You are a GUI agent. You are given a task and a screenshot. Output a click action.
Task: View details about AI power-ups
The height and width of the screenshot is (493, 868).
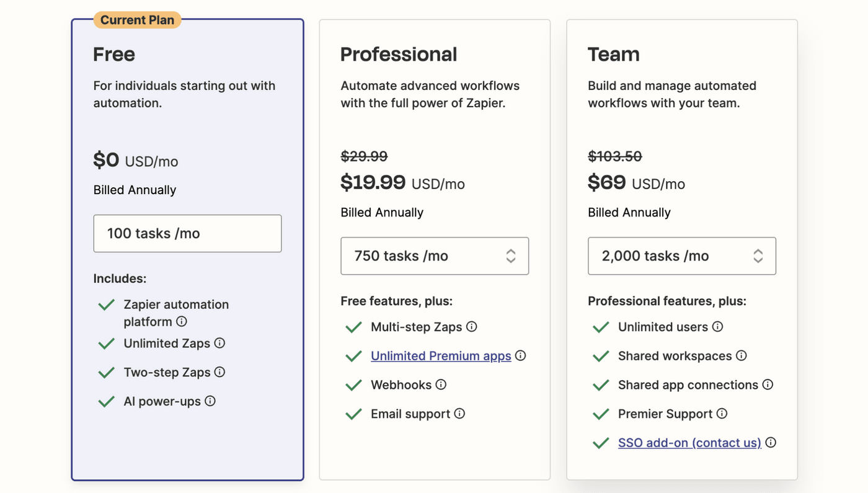[211, 401]
